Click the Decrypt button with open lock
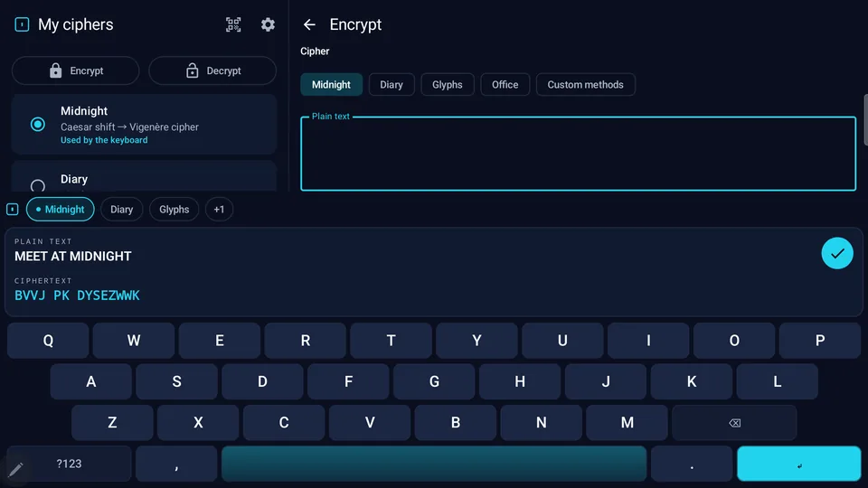 coord(212,70)
